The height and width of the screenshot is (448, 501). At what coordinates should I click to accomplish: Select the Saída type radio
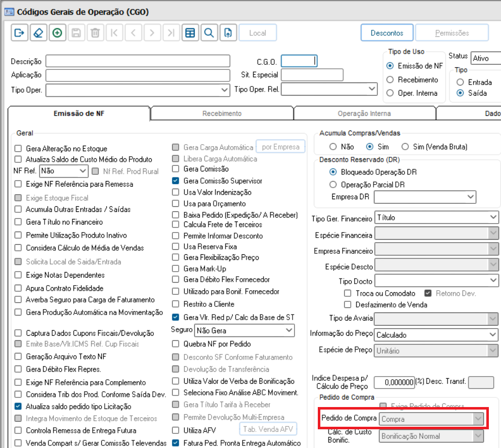click(460, 93)
